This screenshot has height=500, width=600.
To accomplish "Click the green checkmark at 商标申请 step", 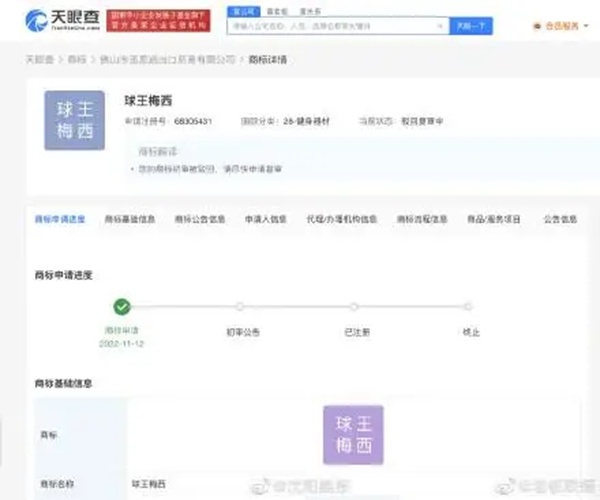I will 122,307.
